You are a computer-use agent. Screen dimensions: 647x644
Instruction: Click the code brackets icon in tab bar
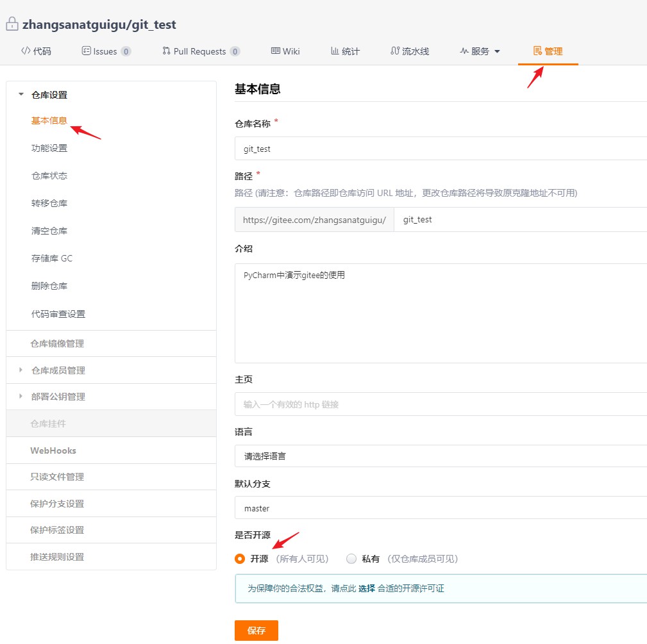click(26, 51)
